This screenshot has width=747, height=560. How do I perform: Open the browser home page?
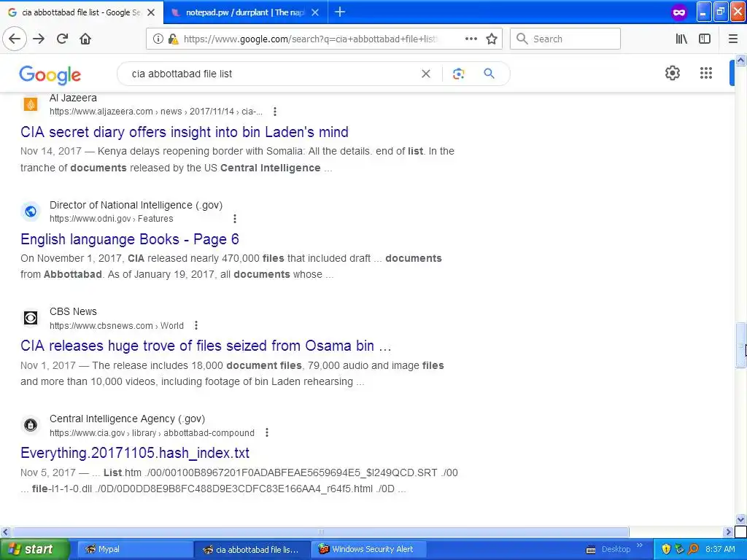point(85,39)
